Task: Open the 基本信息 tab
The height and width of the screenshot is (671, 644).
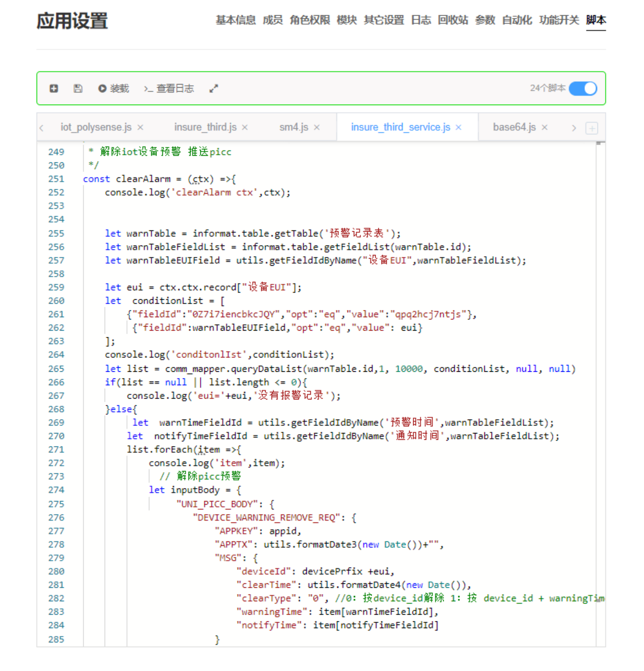Action: click(236, 20)
